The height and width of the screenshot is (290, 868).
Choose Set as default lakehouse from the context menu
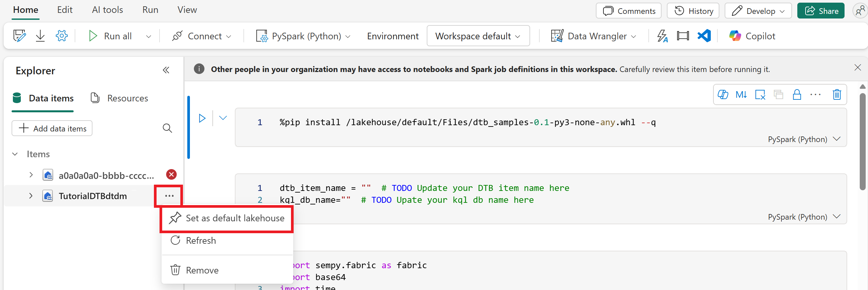click(227, 218)
